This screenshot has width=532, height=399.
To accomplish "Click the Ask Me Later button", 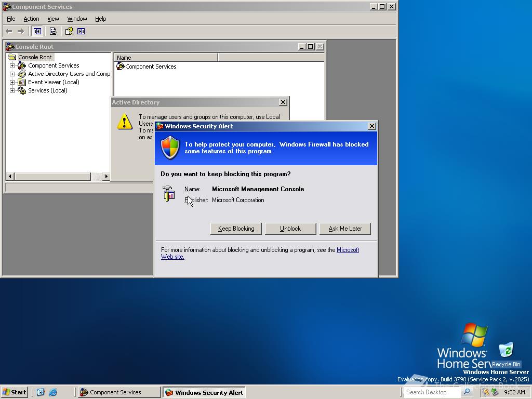I will (x=345, y=229).
